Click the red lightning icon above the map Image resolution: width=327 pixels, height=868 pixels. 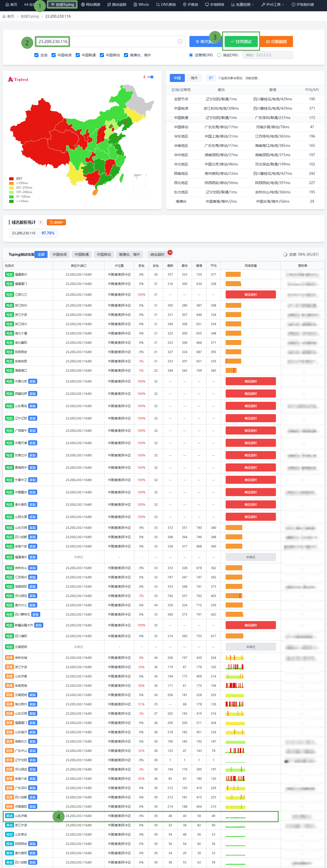pos(144,77)
